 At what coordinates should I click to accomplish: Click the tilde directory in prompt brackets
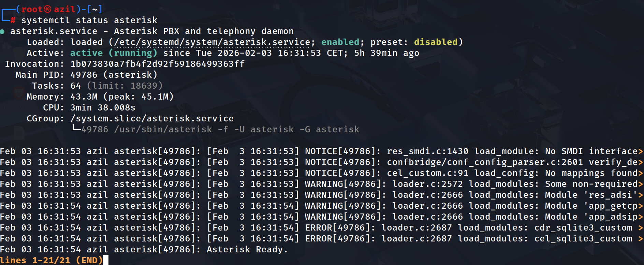(x=95, y=9)
